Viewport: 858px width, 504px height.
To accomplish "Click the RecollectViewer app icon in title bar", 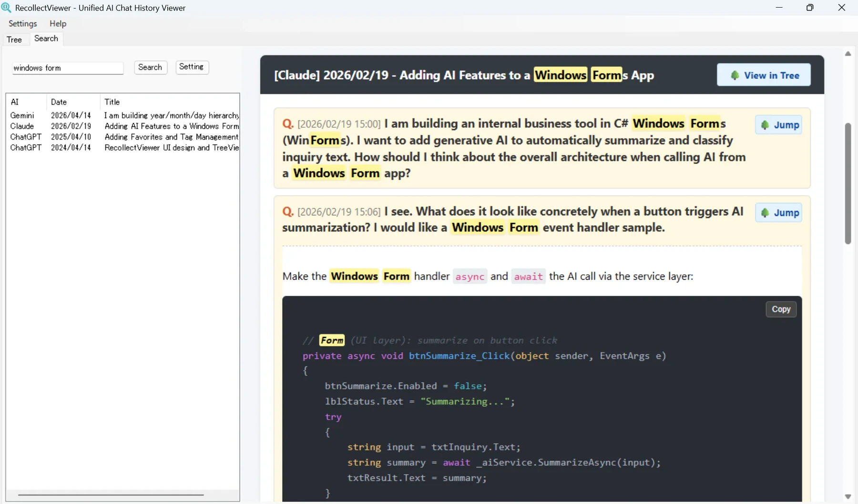I will (6, 8).
